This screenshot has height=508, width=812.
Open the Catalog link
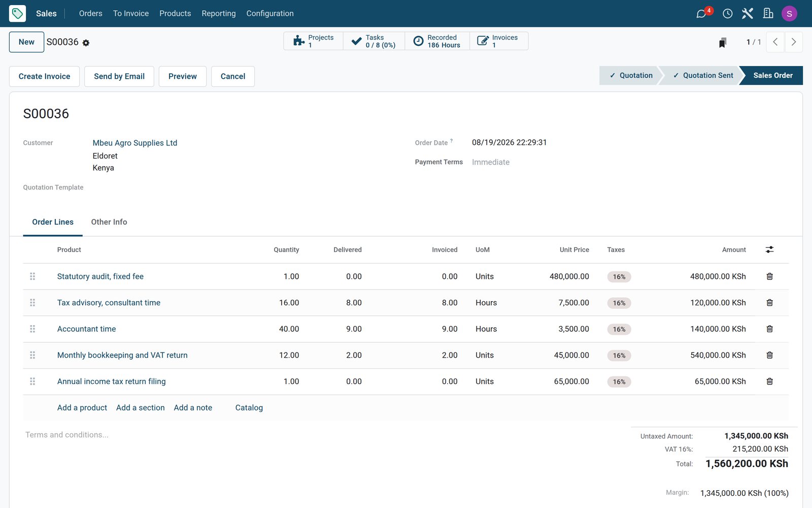pyautogui.click(x=249, y=407)
